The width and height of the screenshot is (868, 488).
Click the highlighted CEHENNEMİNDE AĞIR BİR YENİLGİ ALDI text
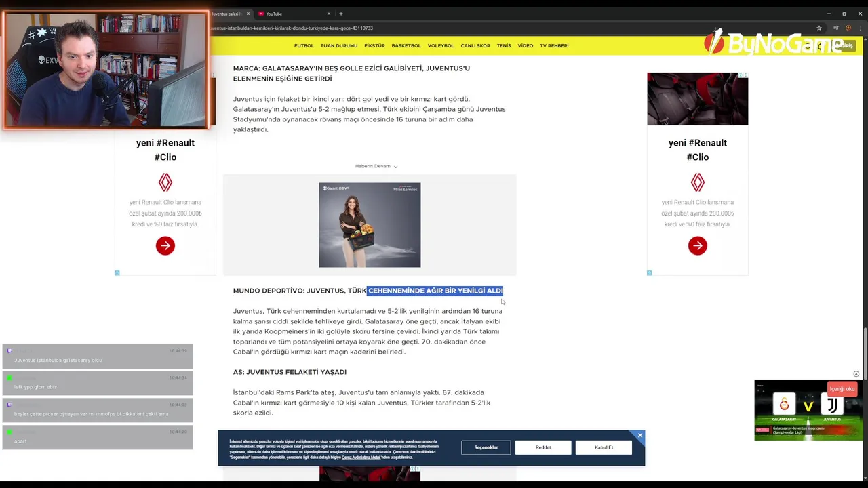[x=435, y=291]
